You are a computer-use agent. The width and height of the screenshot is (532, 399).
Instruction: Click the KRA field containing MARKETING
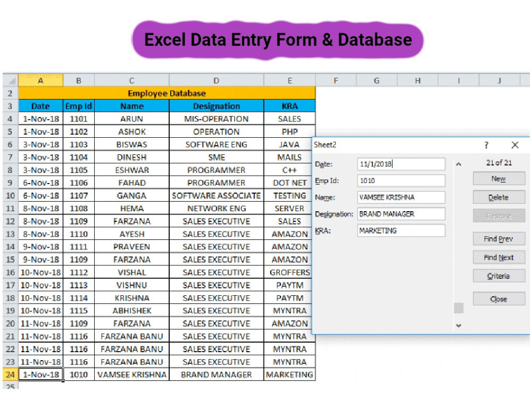pos(401,231)
